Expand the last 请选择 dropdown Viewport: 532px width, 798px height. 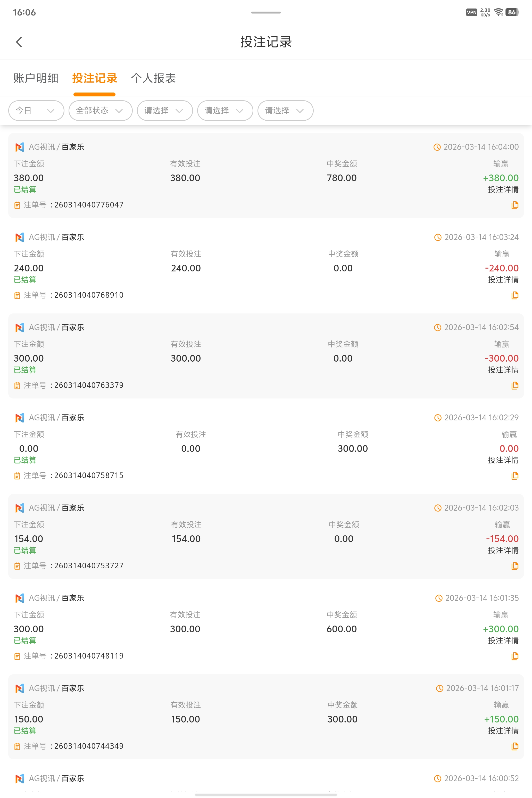pos(285,111)
